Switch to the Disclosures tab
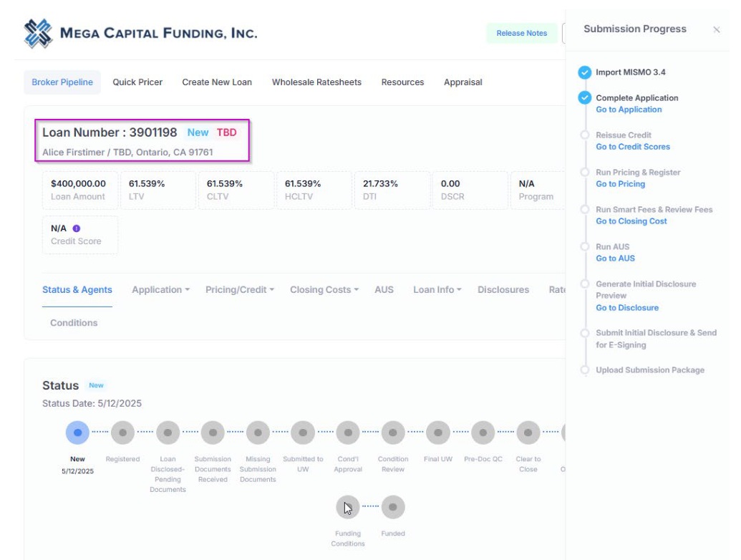This screenshot has width=741, height=560. (503, 290)
